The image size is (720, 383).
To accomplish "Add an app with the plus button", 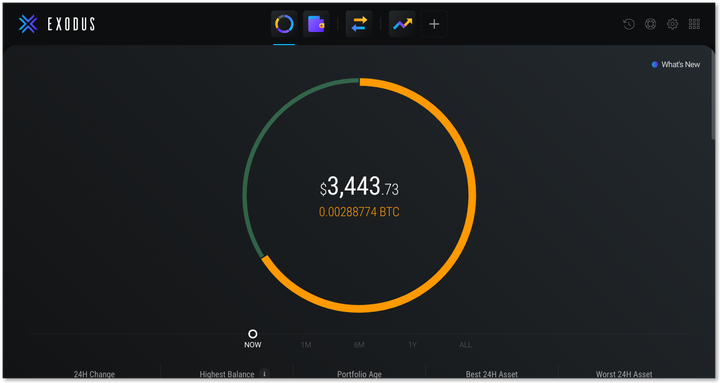I will click(434, 24).
